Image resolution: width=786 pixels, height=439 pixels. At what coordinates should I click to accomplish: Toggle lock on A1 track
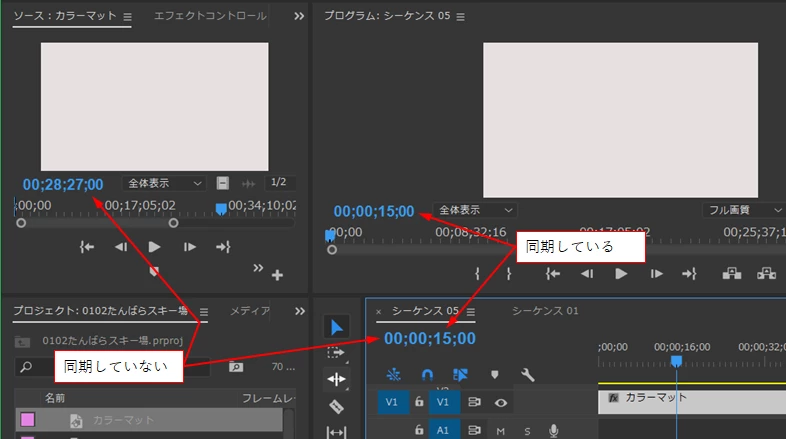click(x=419, y=429)
